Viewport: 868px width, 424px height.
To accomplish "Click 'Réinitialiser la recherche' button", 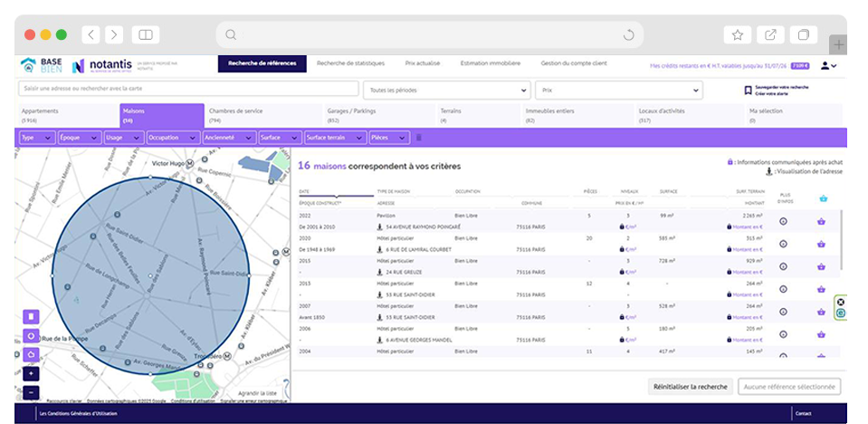I will click(x=692, y=387).
